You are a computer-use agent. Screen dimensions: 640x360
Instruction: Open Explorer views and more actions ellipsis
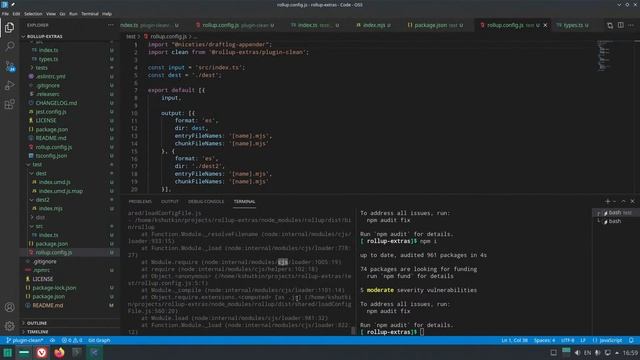111,25
